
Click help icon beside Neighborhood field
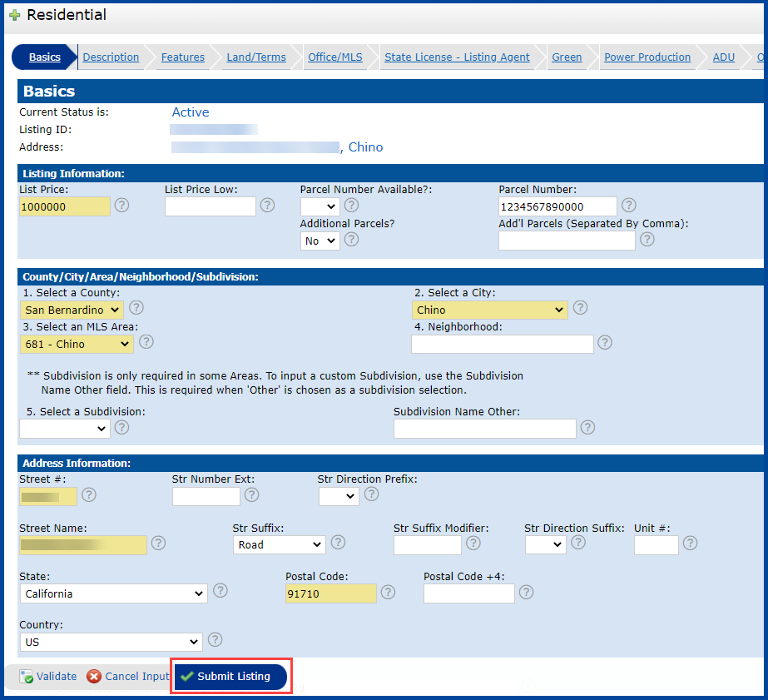pos(605,343)
